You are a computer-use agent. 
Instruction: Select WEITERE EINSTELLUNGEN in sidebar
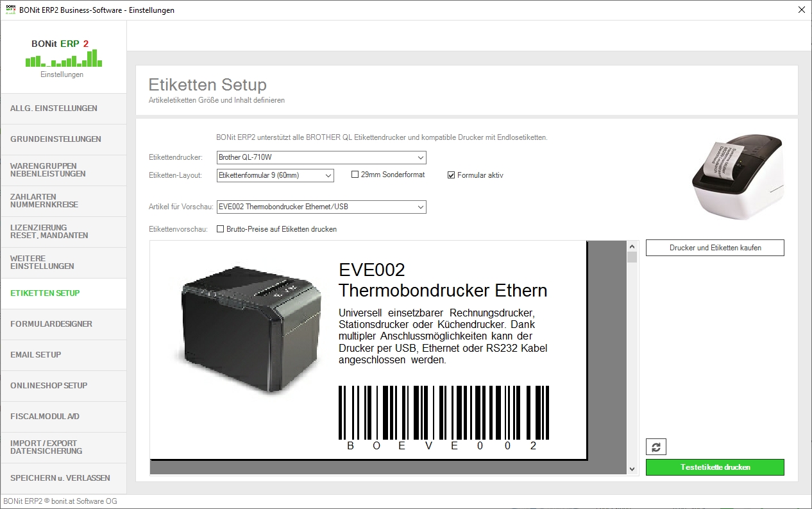(x=63, y=263)
